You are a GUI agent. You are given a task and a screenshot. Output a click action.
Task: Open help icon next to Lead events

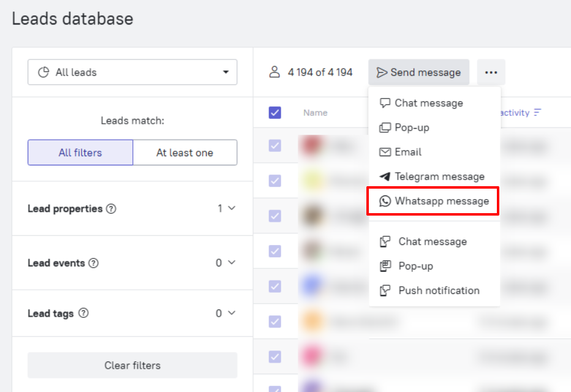pyautogui.click(x=94, y=263)
